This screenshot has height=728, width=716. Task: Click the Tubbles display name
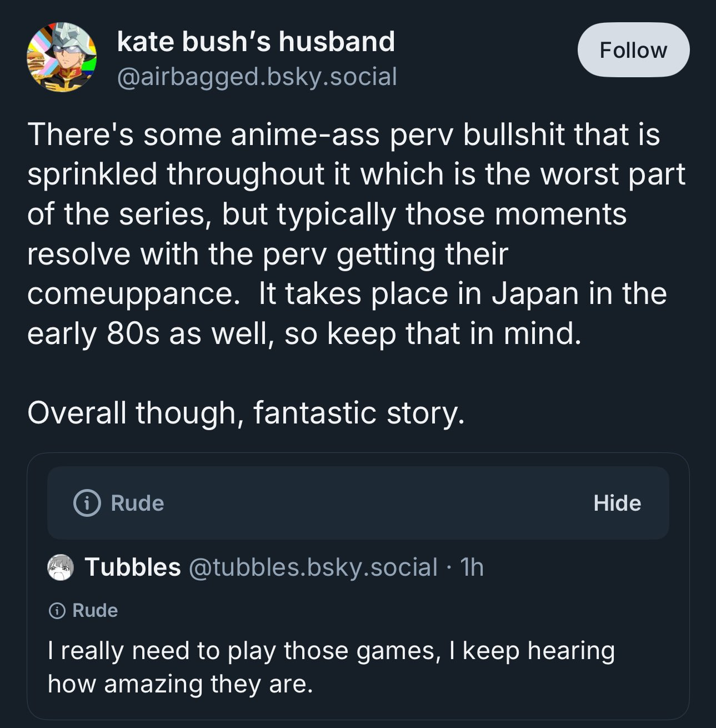[x=133, y=567]
